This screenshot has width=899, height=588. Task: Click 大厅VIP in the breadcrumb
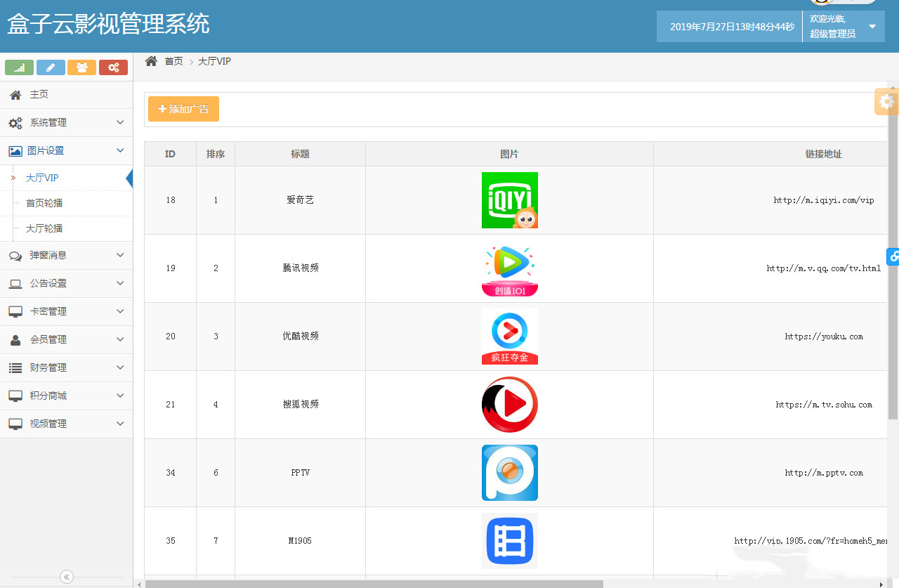pyautogui.click(x=214, y=61)
